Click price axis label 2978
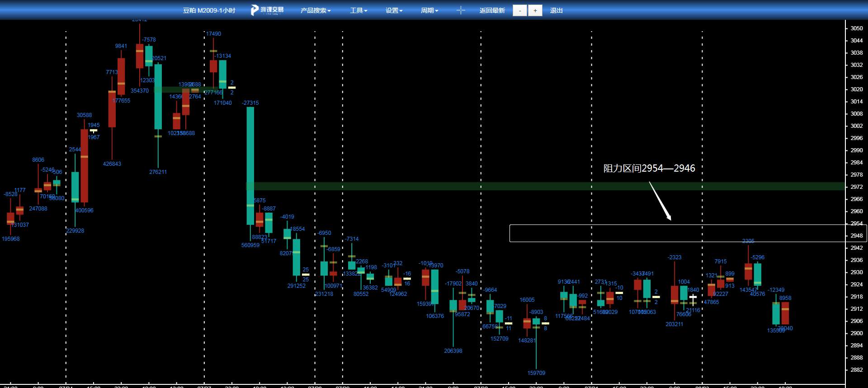This screenshot has width=868, height=388. click(x=856, y=174)
